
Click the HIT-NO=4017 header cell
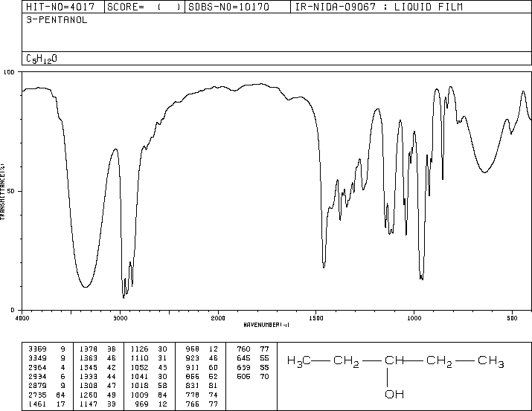point(63,7)
